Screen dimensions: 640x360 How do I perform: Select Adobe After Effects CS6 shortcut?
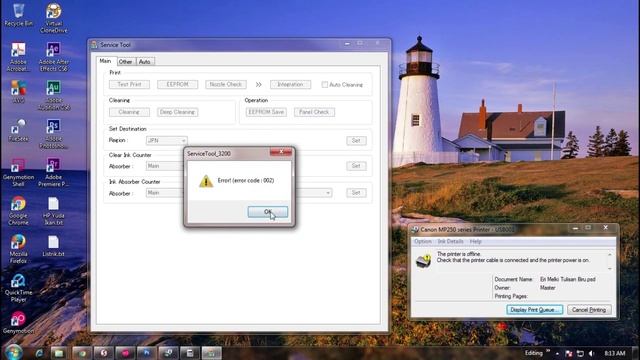(53, 57)
